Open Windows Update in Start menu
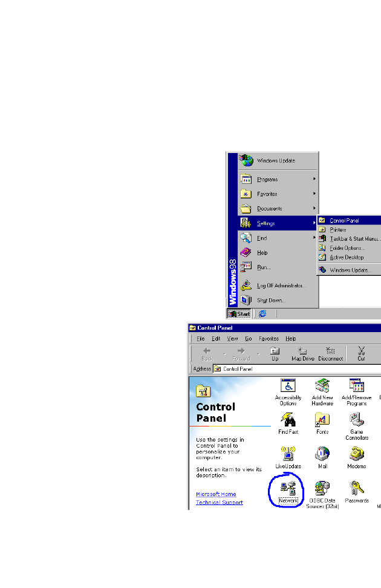The height and width of the screenshot is (588, 381). (x=278, y=160)
